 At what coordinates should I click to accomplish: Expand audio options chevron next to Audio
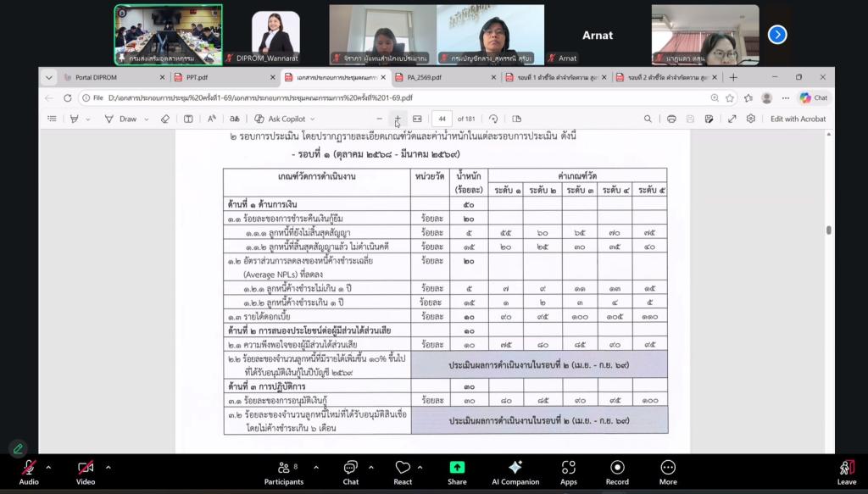point(48,467)
